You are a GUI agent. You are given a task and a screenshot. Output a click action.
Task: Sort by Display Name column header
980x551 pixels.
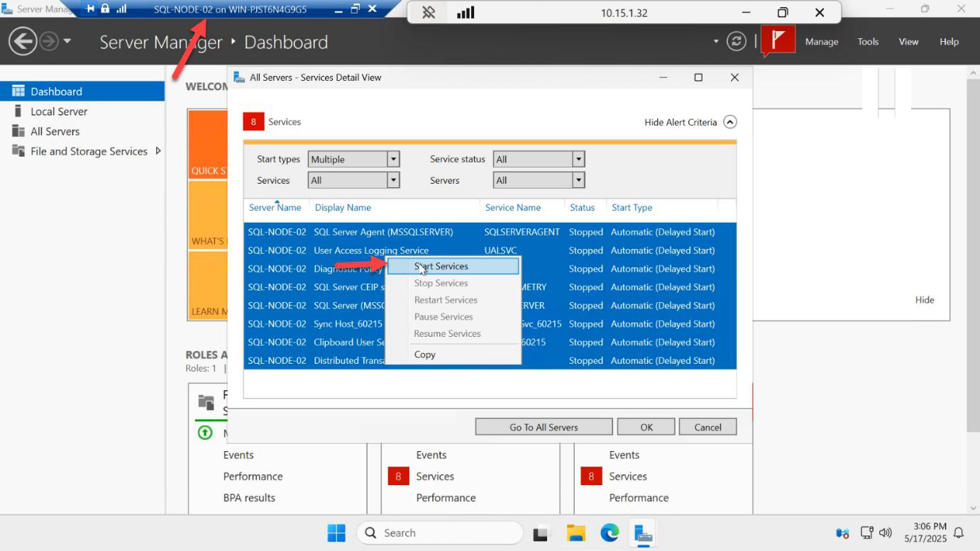(x=343, y=208)
